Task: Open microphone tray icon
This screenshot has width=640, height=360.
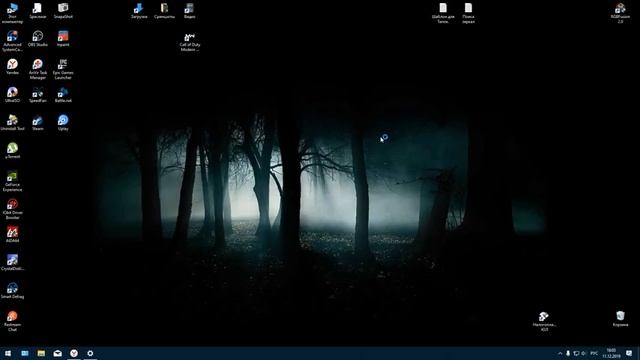Action: point(568,353)
